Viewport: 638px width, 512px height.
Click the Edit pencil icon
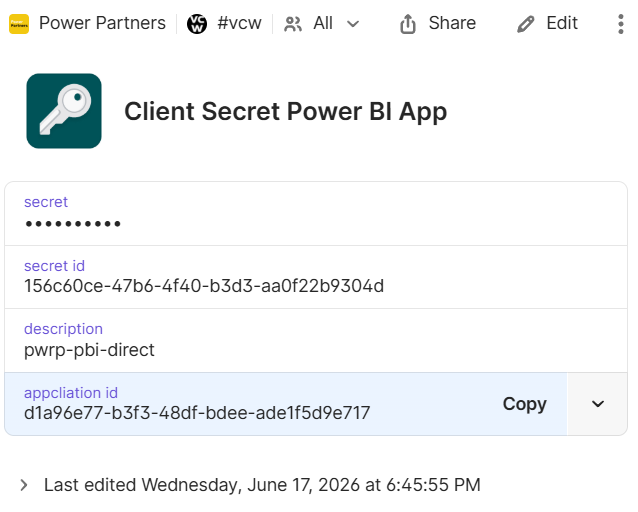(525, 24)
